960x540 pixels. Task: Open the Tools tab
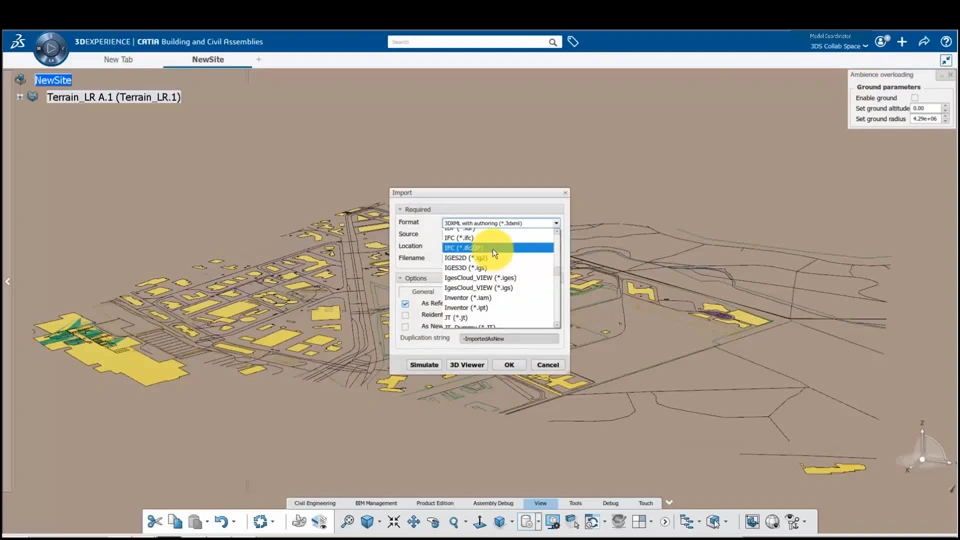(x=576, y=503)
